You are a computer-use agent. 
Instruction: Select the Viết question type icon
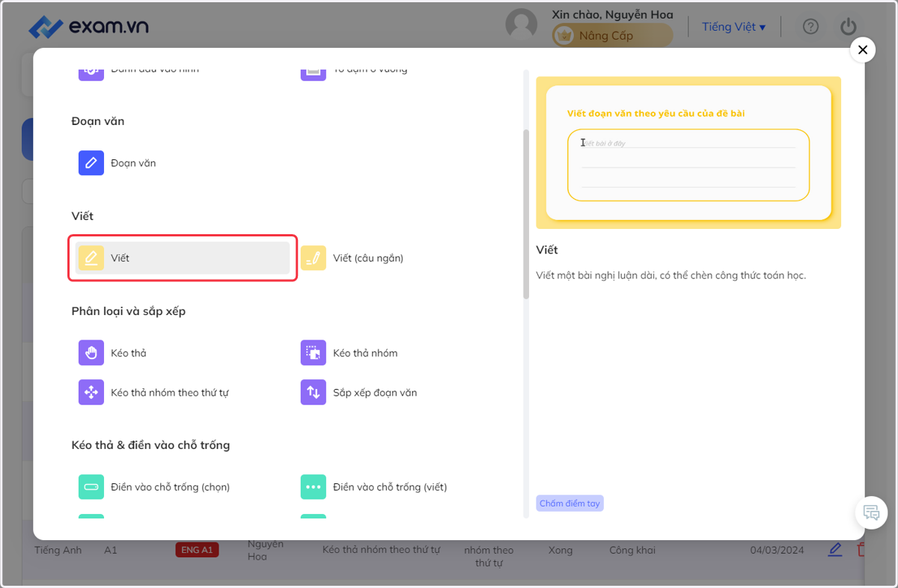tap(91, 257)
